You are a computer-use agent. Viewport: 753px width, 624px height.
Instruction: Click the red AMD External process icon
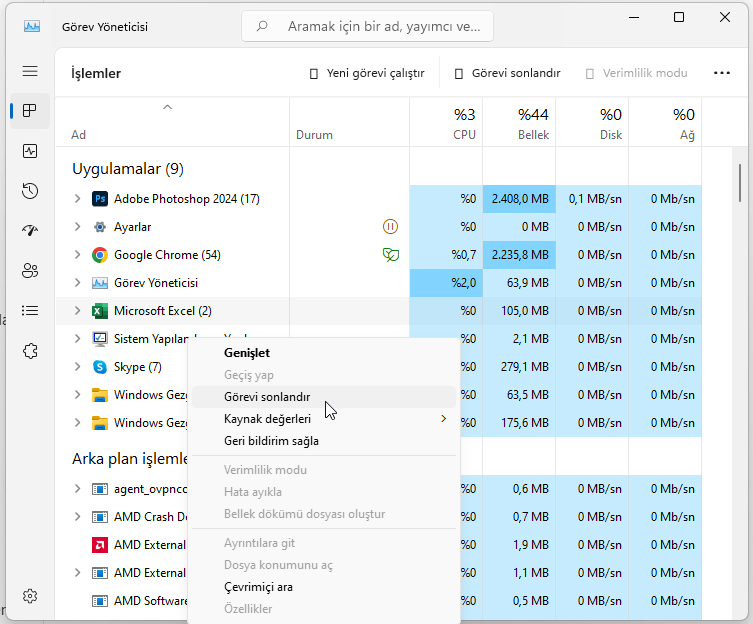coord(99,545)
